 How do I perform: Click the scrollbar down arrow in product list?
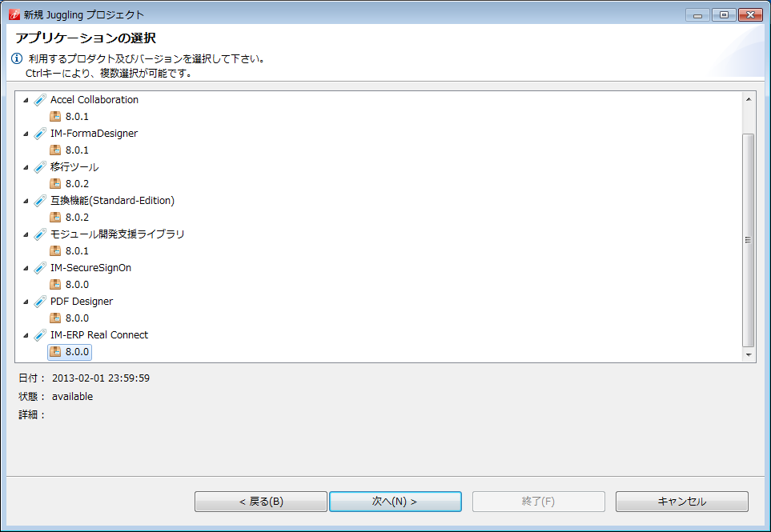pos(749,354)
